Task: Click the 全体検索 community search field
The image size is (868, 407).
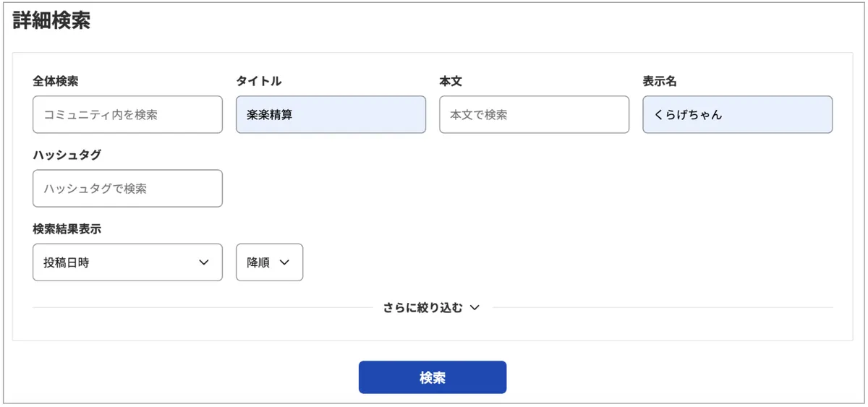Action: coord(127,114)
